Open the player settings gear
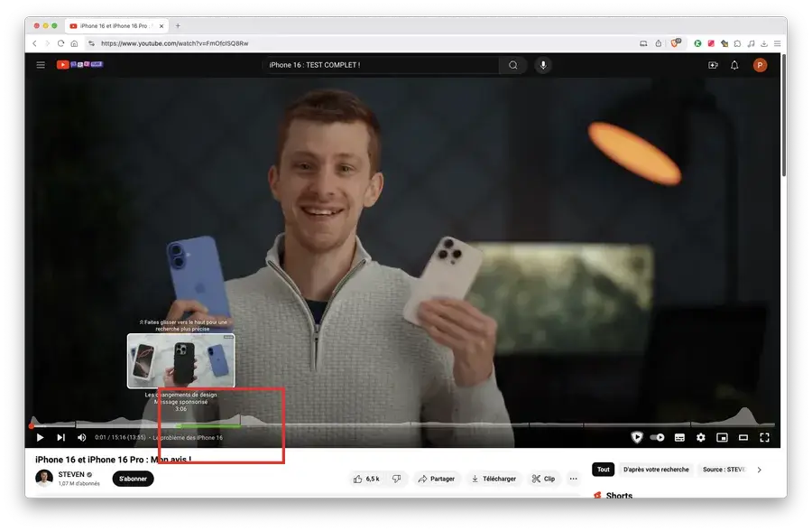 (701, 437)
